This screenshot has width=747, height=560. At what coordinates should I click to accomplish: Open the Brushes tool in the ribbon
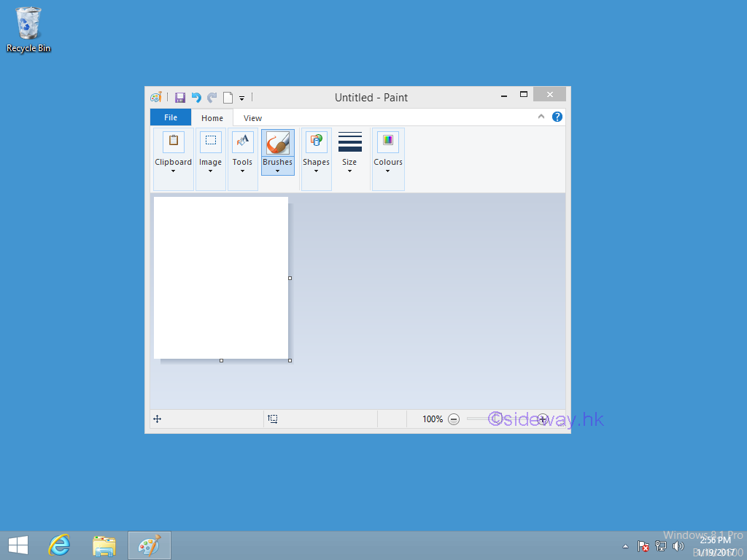click(x=277, y=151)
